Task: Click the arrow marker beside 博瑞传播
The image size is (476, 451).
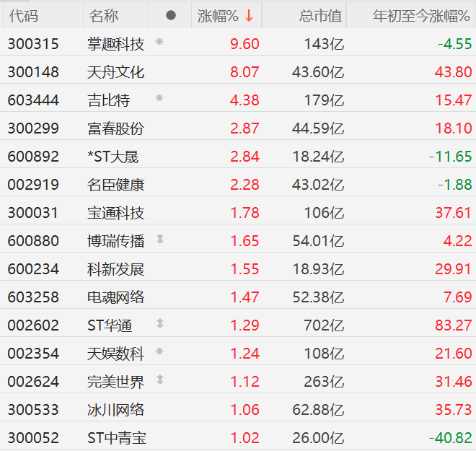Action: click(x=160, y=239)
